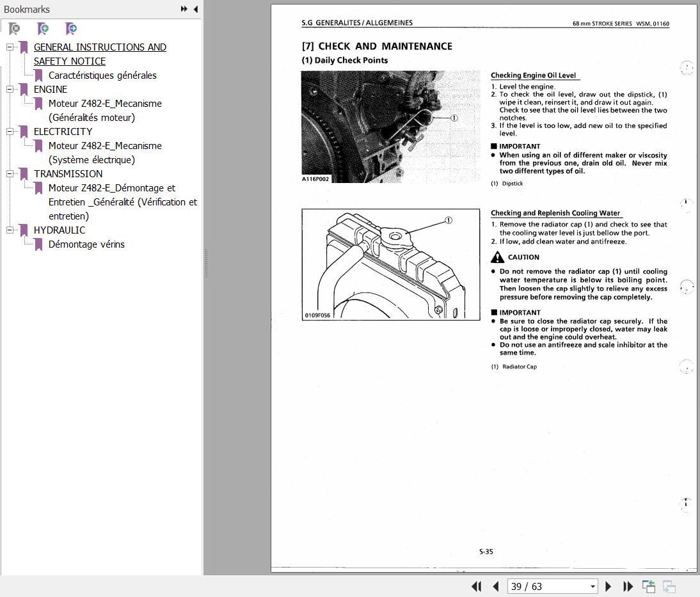Collapse the ELECTRICITY bookmark node
Image resolution: width=700 pixels, height=597 pixels.
(10, 131)
